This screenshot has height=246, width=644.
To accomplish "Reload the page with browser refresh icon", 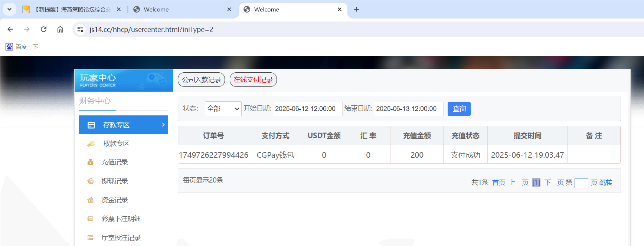I will [x=43, y=29].
